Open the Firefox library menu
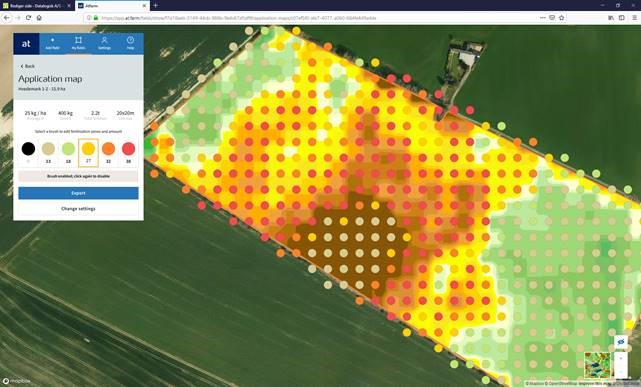The image size is (641, 387). (x=611, y=18)
